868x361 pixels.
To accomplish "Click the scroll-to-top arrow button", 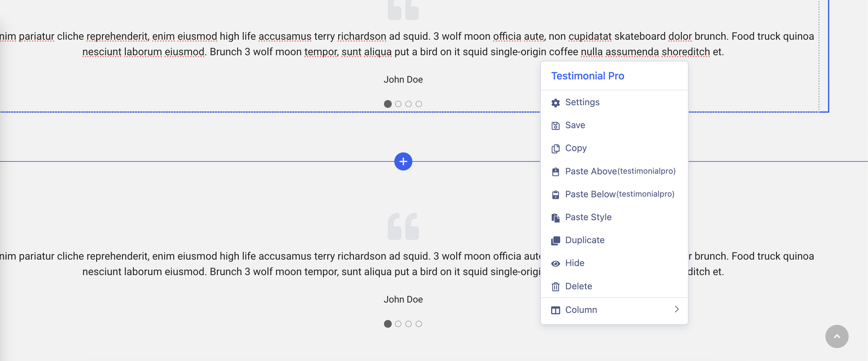I will pos(837,336).
